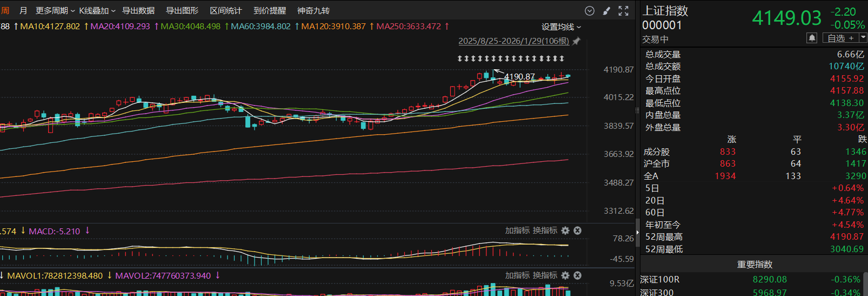The image size is (868, 296).
Task: Click current price 4149.03
Action: click(x=786, y=18)
